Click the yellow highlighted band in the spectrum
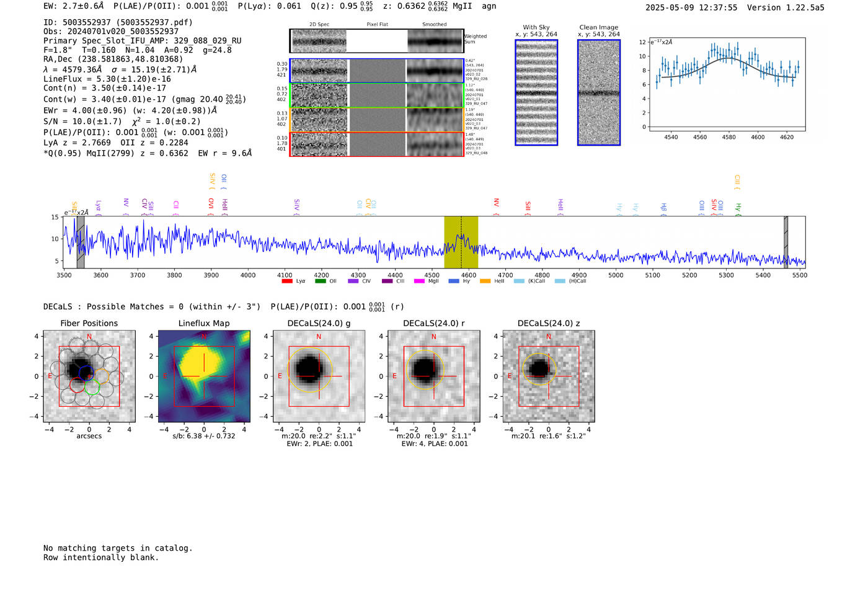The width and height of the screenshot is (868, 591). coord(461,242)
